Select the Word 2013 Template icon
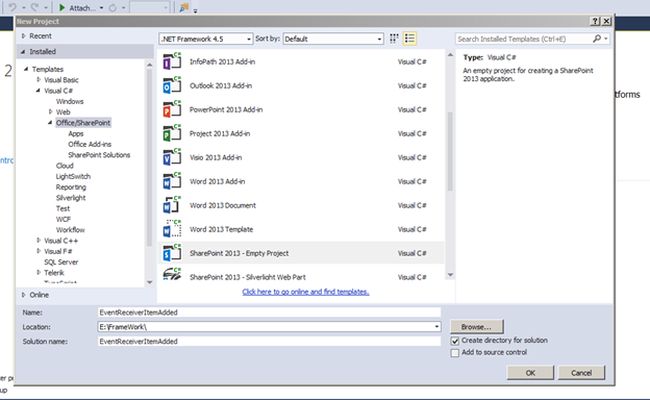The image size is (650, 400). point(172,229)
